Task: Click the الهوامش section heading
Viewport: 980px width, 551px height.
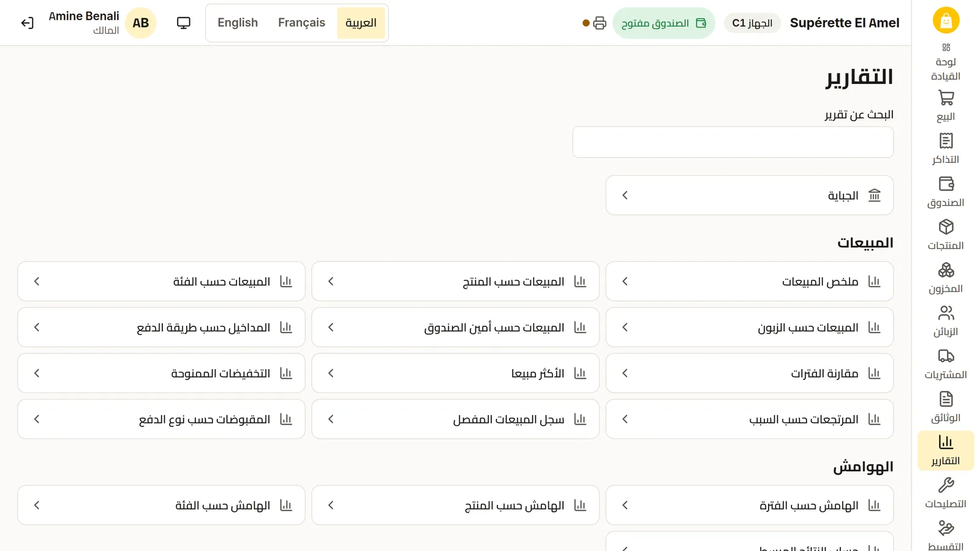Action: [x=863, y=467]
